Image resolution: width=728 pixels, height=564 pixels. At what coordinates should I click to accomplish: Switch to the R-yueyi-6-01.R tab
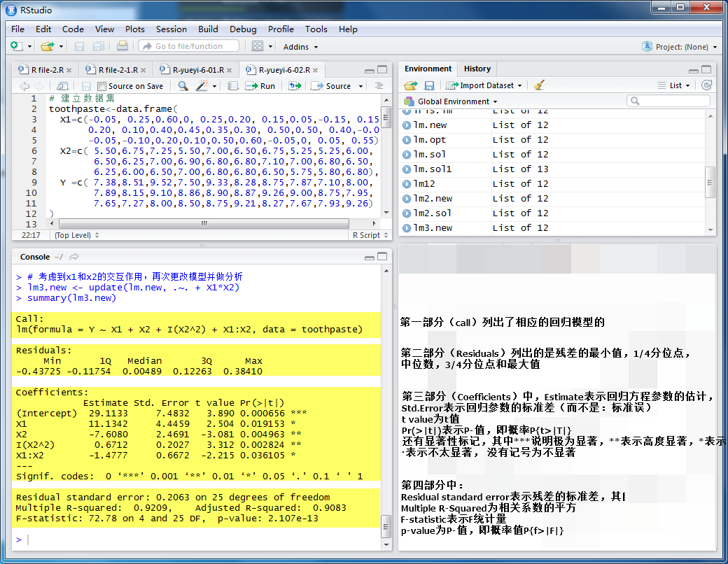[x=197, y=70]
